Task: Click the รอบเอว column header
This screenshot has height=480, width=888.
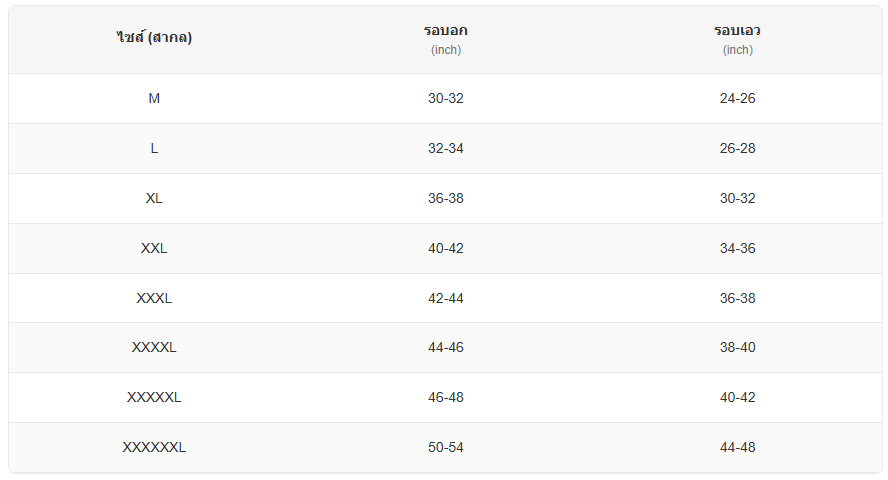Action: pos(738,31)
